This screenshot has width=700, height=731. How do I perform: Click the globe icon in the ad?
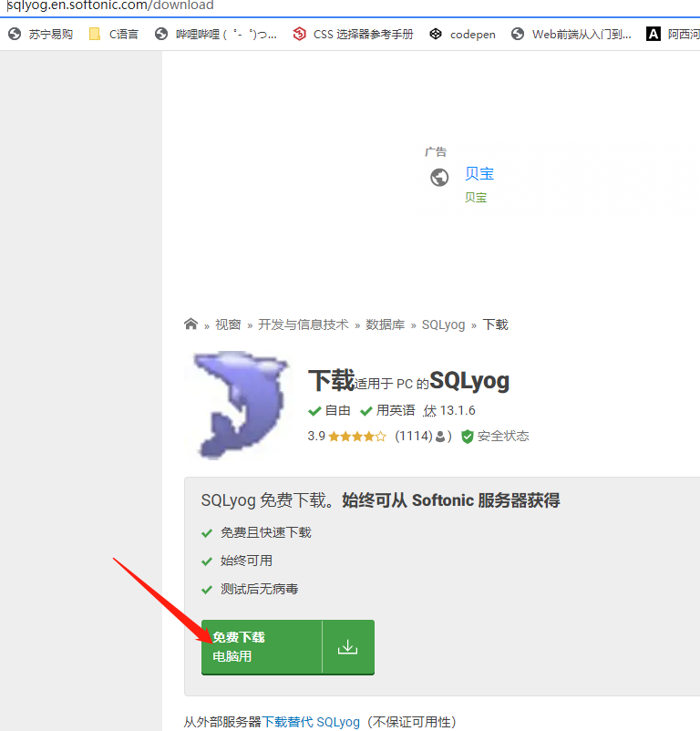(439, 177)
